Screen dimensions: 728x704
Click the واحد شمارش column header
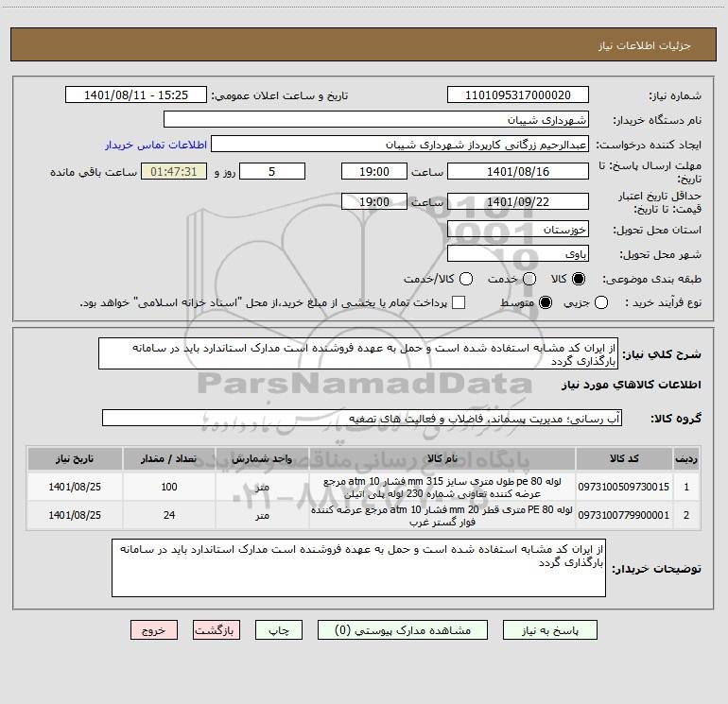(262, 458)
